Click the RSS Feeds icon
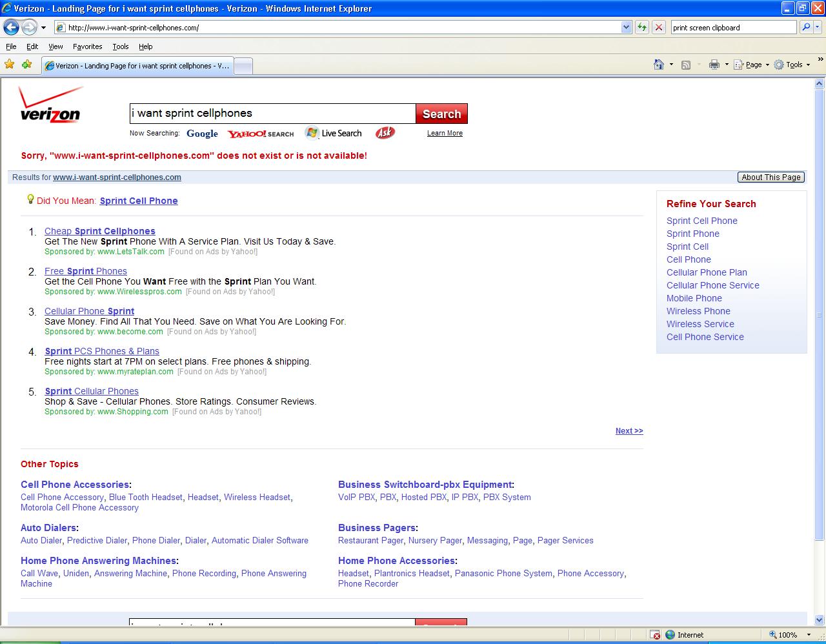 (686, 65)
